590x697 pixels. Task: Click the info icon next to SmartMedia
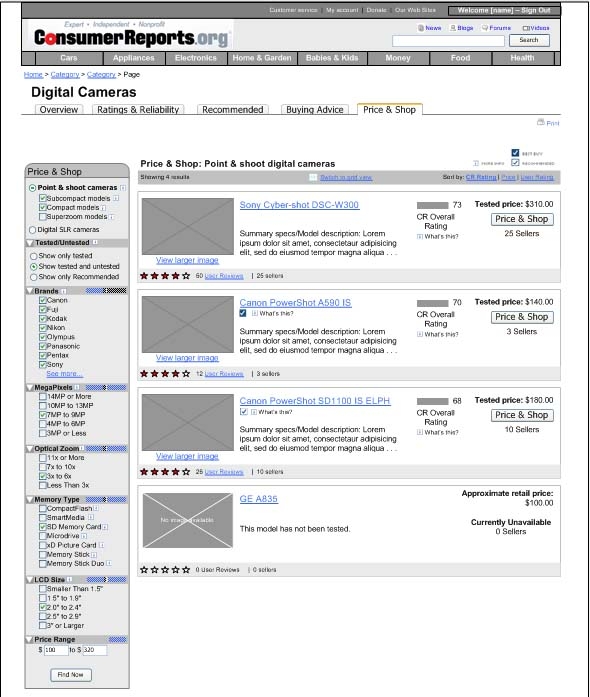(91, 517)
